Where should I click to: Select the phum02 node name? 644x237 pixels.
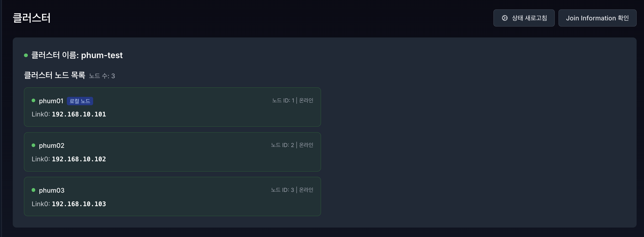pyautogui.click(x=52, y=146)
